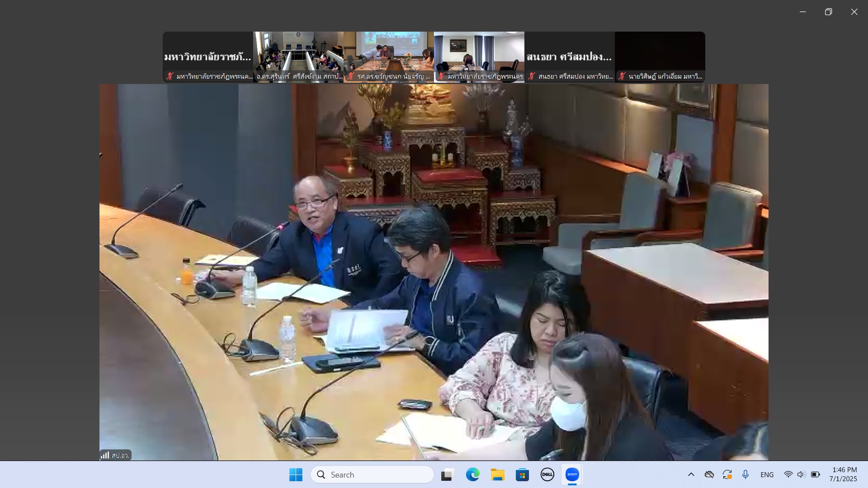This screenshot has height=488, width=868.
Task: Select the first text-only มหาวิทยาลัยราชภั... participant tile
Action: 208,57
